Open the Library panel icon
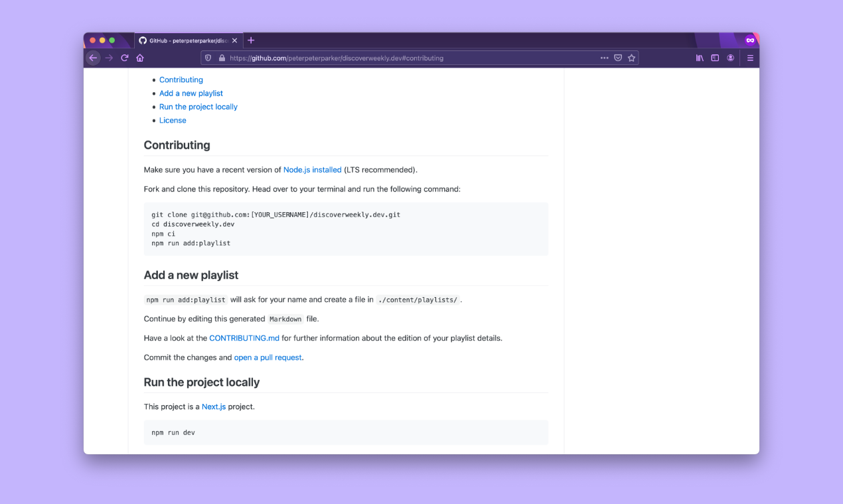The width and height of the screenshot is (843, 504). tap(700, 58)
